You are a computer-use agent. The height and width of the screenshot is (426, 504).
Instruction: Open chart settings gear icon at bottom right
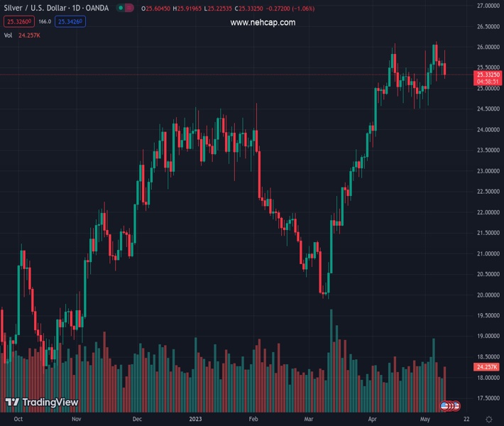tap(489, 419)
